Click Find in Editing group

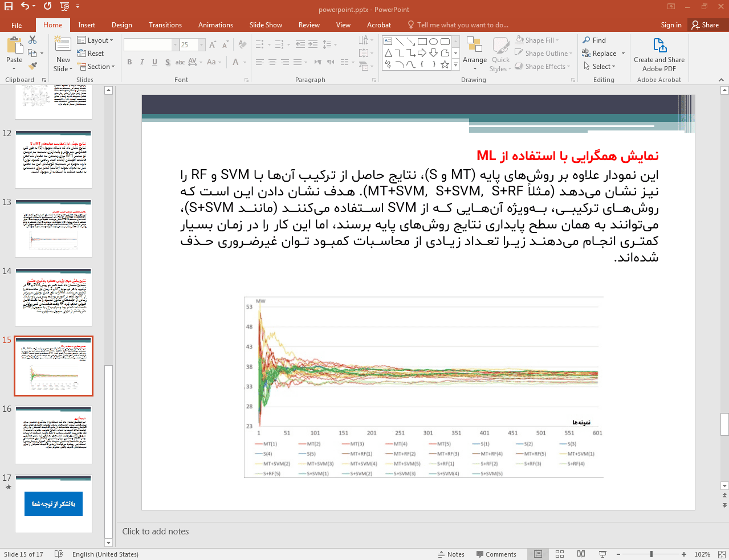tap(594, 40)
